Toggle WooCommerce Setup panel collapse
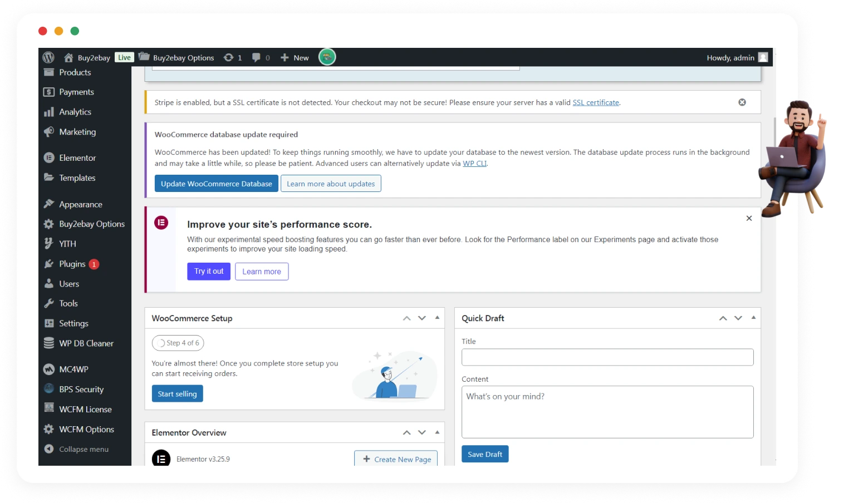 [x=437, y=318]
